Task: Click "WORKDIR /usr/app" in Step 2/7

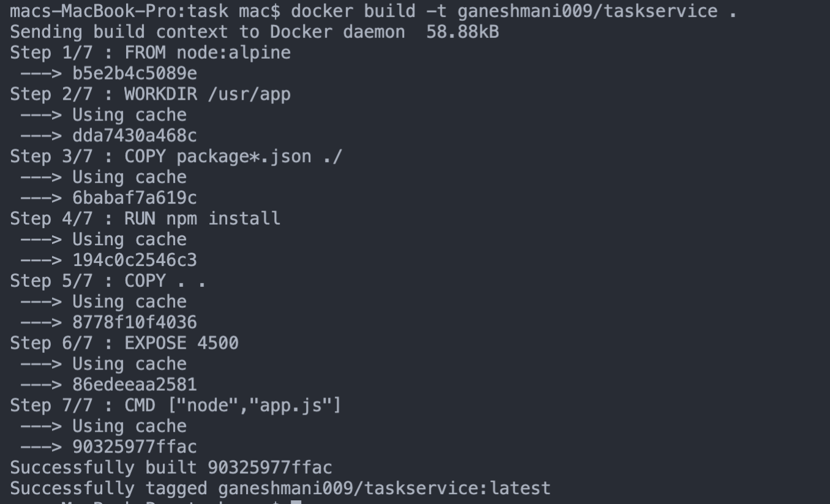Action: (x=207, y=94)
